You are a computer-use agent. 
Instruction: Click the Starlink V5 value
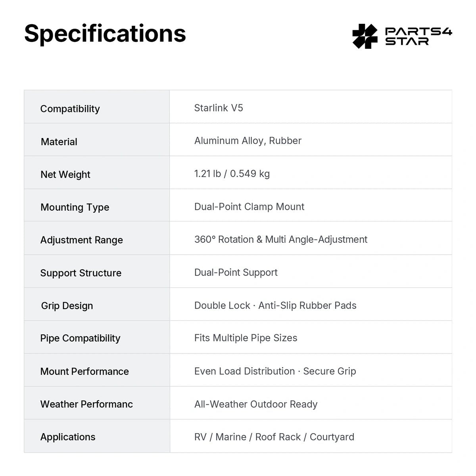[x=219, y=108]
